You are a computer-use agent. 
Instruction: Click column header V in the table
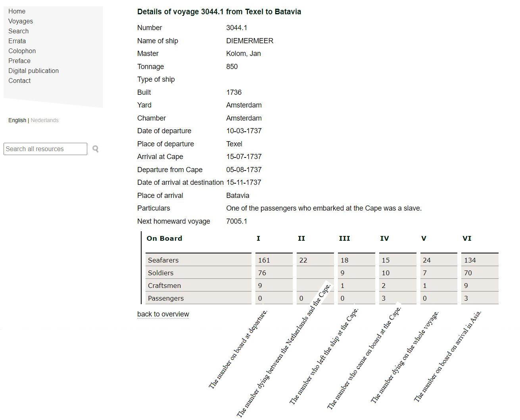pos(424,238)
